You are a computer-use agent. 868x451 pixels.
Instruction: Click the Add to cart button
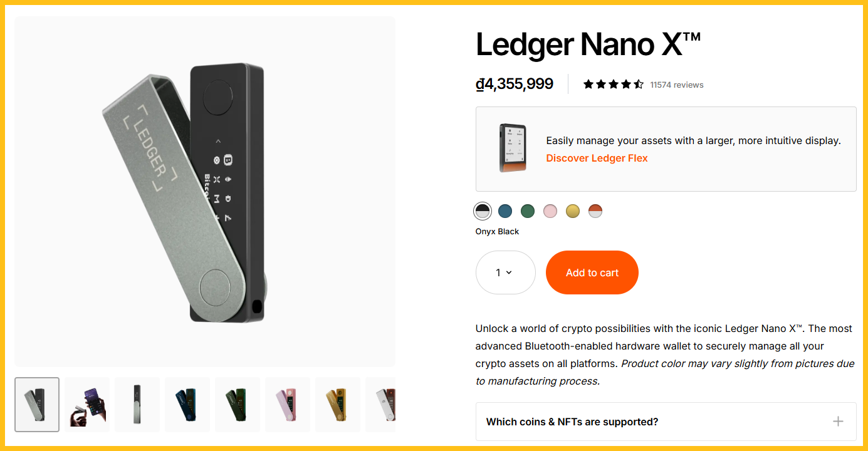(592, 272)
